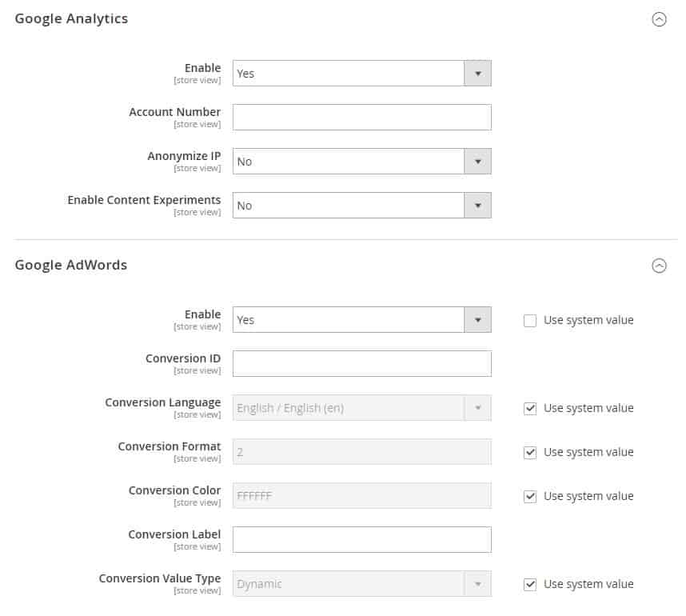Click the Conversion Color field
Image resolution: width=686 pixels, height=616 pixels.
[362, 496]
